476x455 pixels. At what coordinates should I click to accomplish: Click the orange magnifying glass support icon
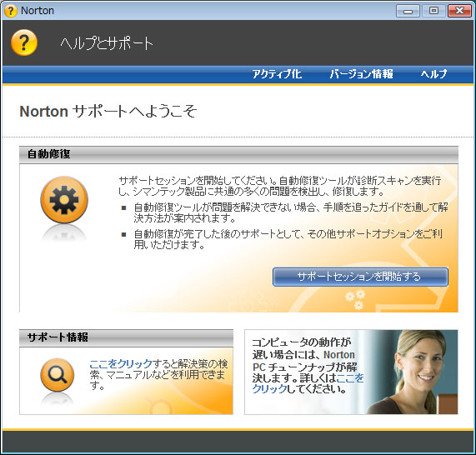click(x=57, y=374)
